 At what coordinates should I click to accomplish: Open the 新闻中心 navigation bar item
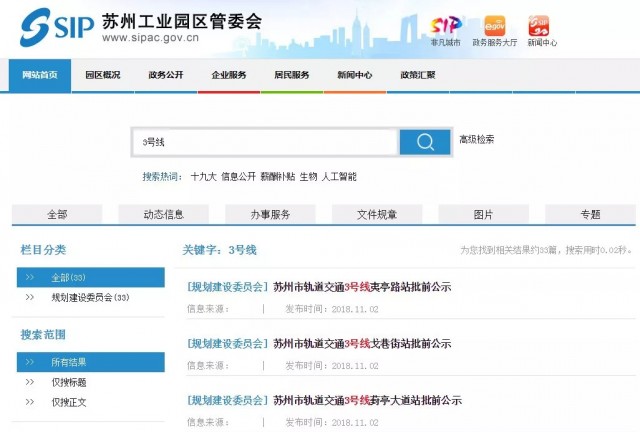pyautogui.click(x=355, y=75)
